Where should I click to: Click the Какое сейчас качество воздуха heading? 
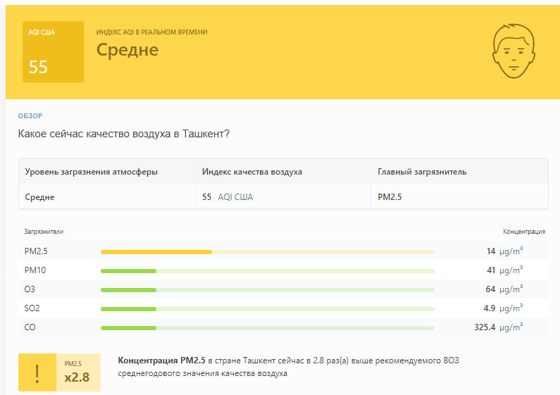(124, 134)
